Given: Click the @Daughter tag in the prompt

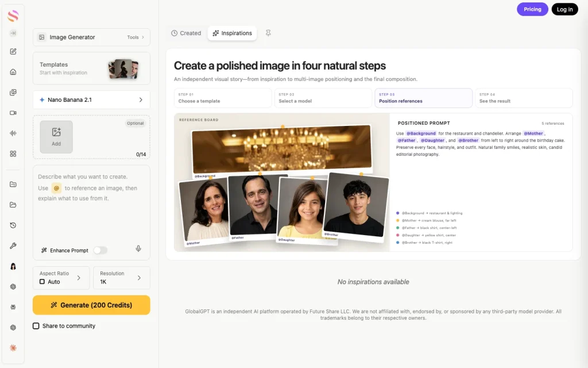Looking at the screenshot, I should pos(432,140).
